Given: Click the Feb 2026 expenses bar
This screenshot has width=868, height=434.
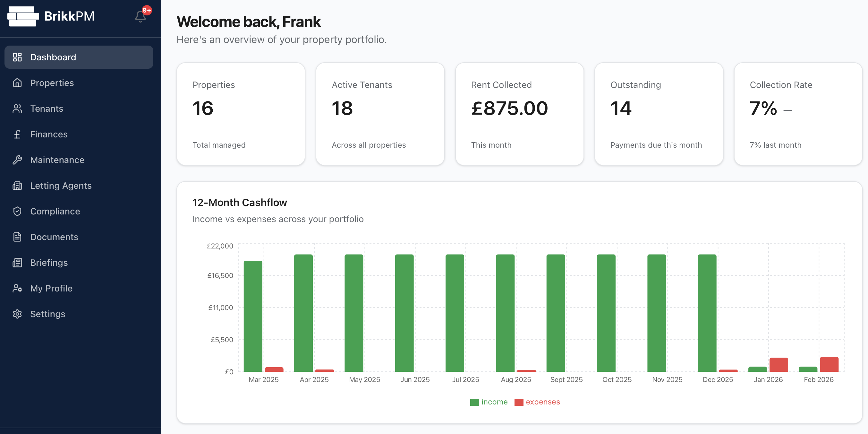Looking at the screenshot, I should click(829, 364).
